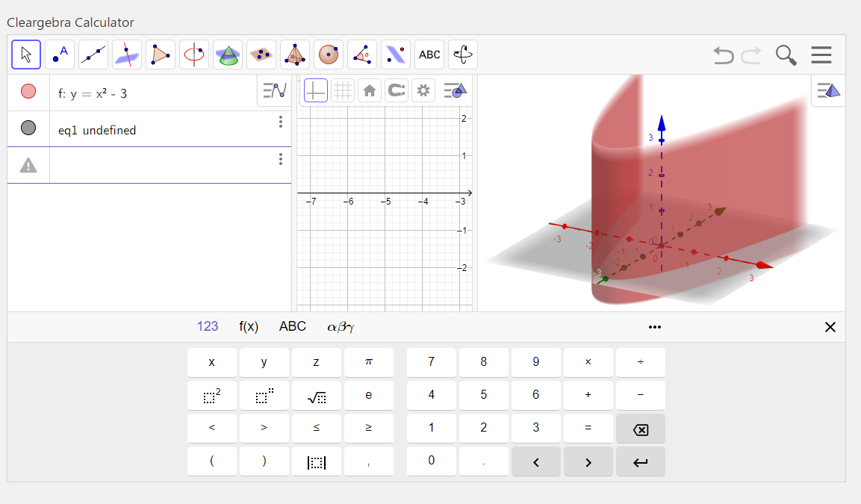861x504 pixels.
Task: Select the Move arrow tool
Action: pos(26,55)
